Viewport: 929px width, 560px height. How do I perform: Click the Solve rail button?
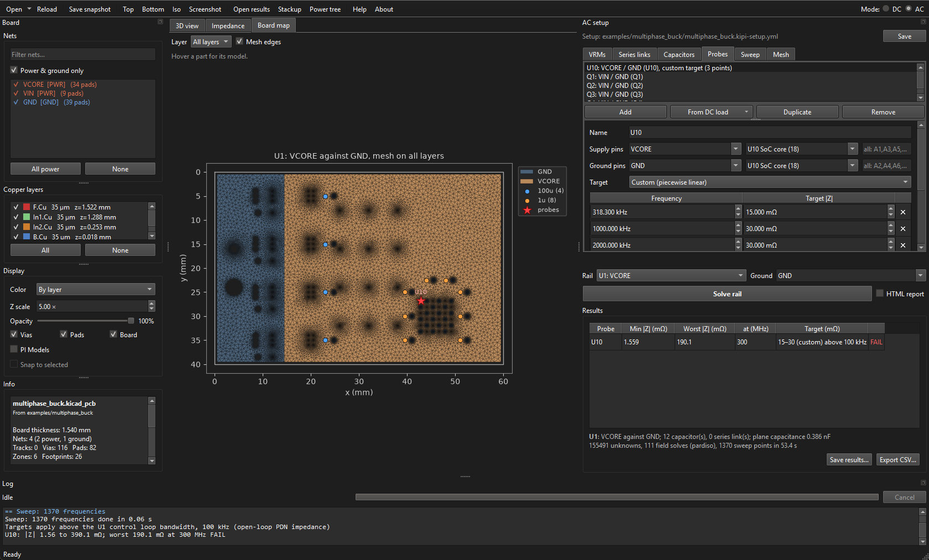click(727, 294)
